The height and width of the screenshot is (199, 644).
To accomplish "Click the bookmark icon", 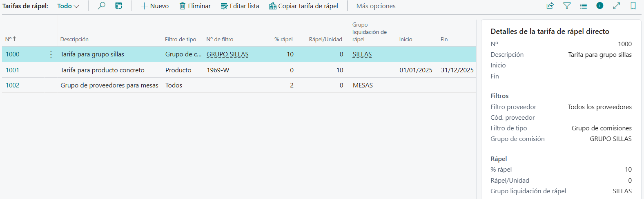I will click(x=633, y=6).
